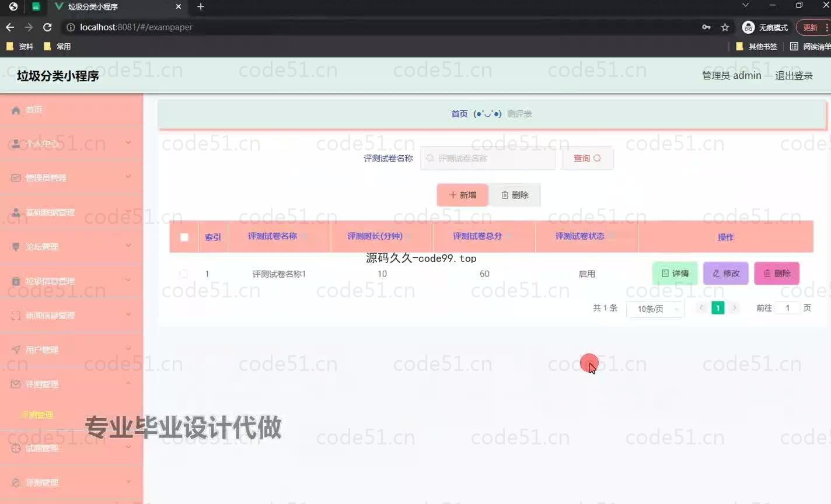The image size is (831, 504).
Task: Open the 阅读清单 reading list
Action: [x=810, y=46]
